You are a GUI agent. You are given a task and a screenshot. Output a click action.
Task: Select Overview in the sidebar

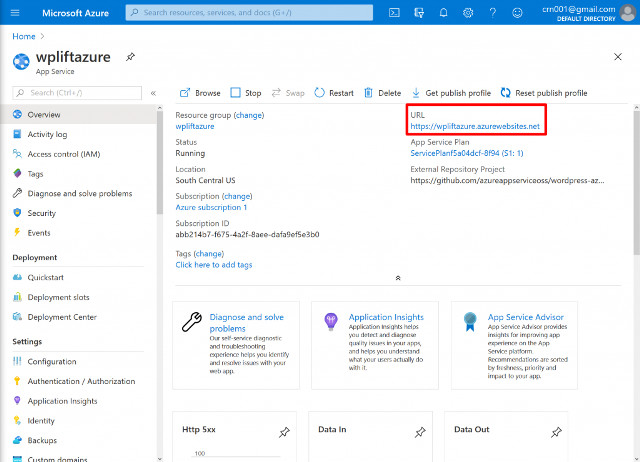click(78, 115)
